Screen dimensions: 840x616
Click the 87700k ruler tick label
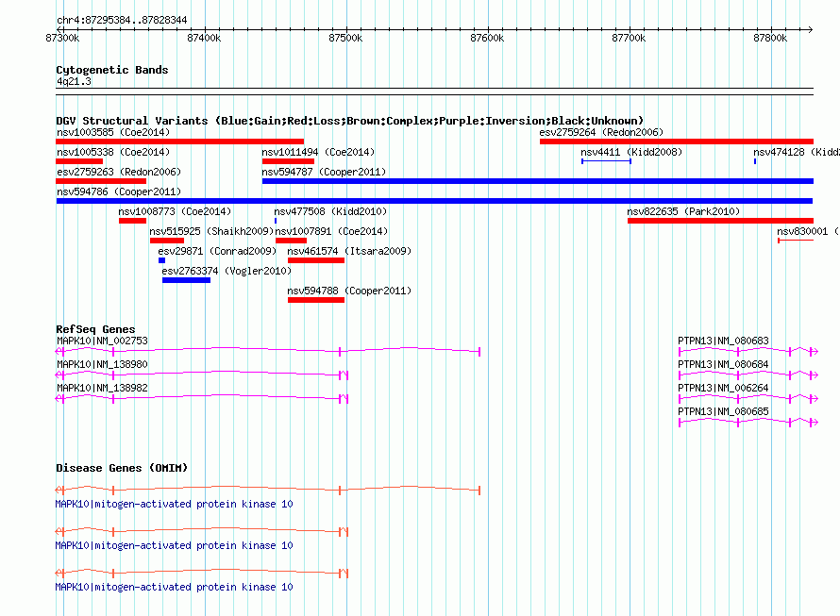tap(629, 38)
